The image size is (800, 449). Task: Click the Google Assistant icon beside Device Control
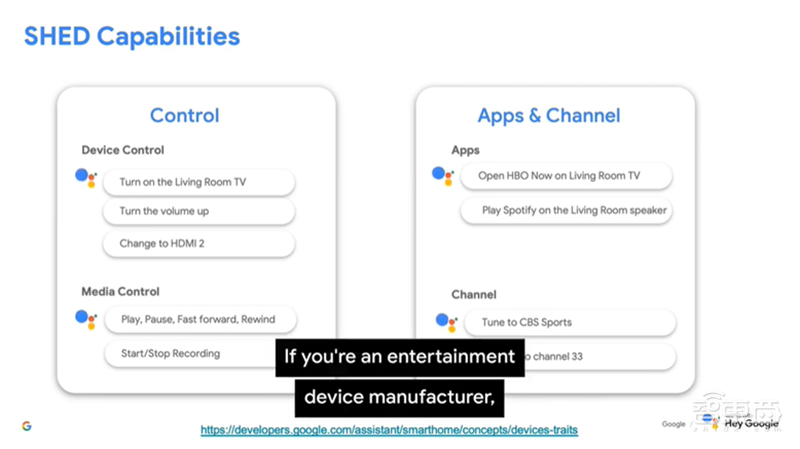pos(86,179)
